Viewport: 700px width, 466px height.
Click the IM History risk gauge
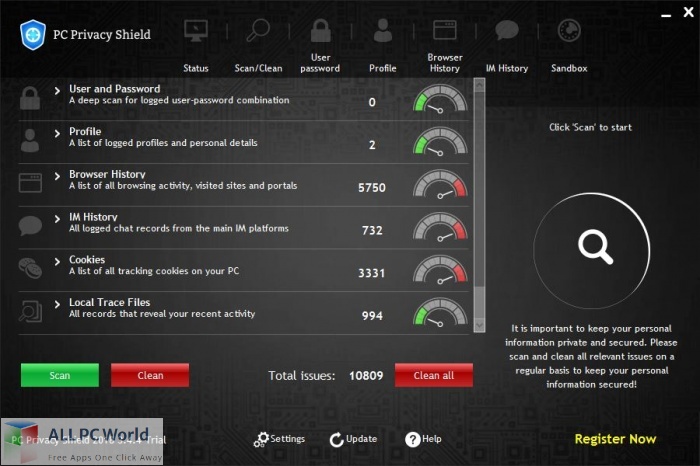[x=440, y=227]
